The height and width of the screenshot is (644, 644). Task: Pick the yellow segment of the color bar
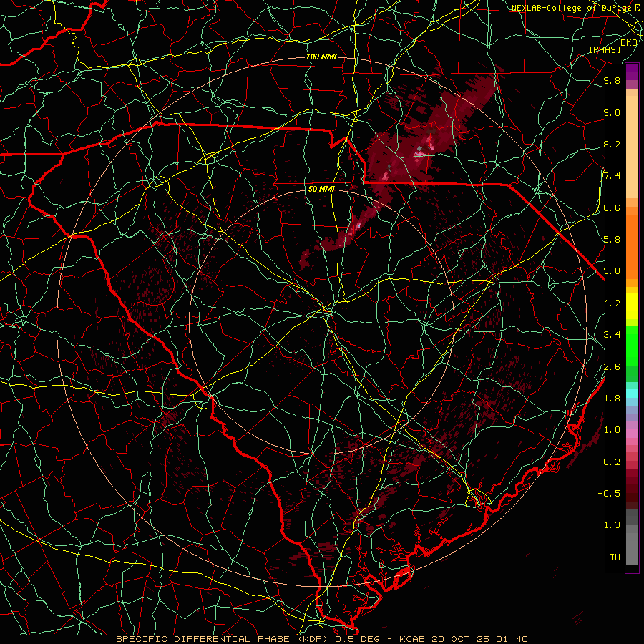coord(632,306)
